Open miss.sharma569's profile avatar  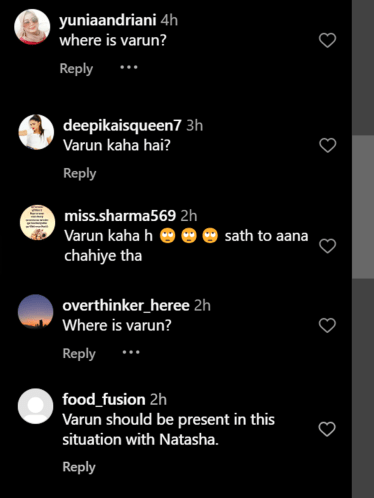[37, 222]
